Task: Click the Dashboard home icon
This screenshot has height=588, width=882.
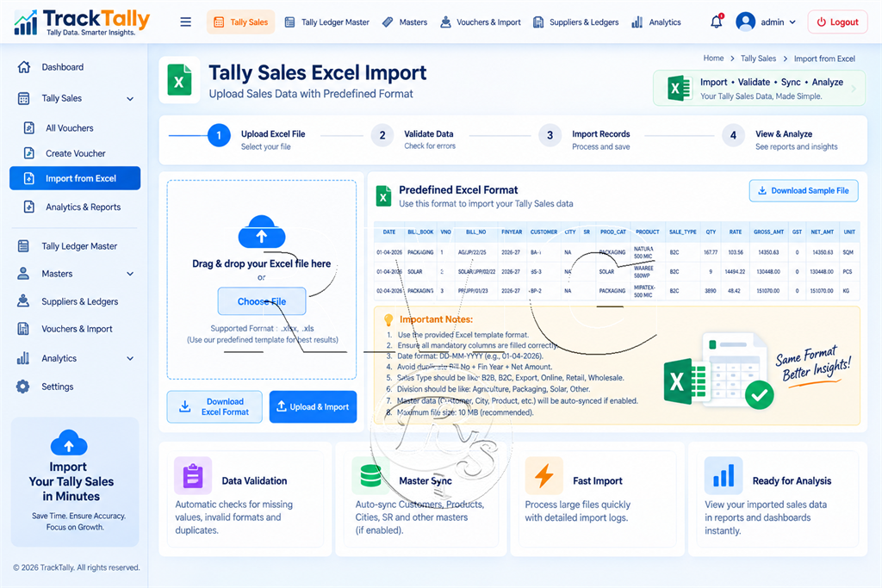Action: [23, 67]
